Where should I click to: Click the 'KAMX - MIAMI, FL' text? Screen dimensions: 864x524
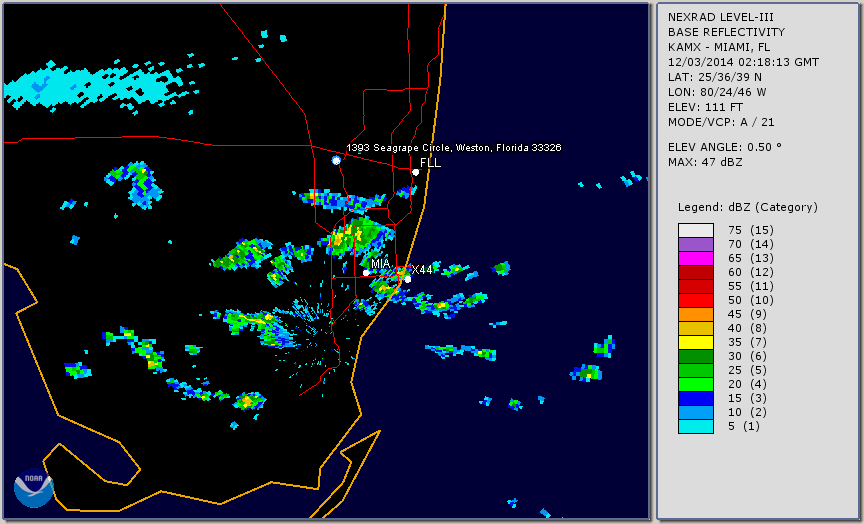pos(719,47)
